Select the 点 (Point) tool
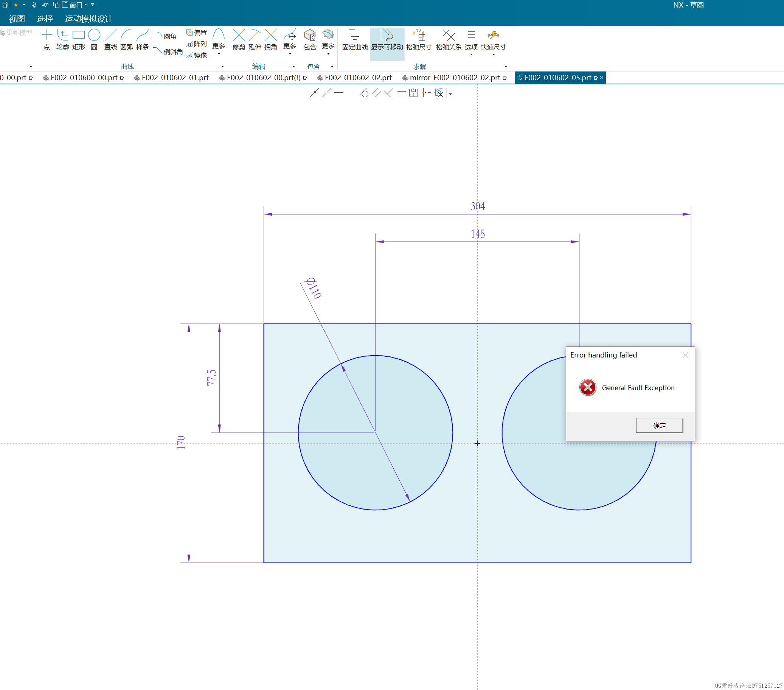 click(47, 40)
